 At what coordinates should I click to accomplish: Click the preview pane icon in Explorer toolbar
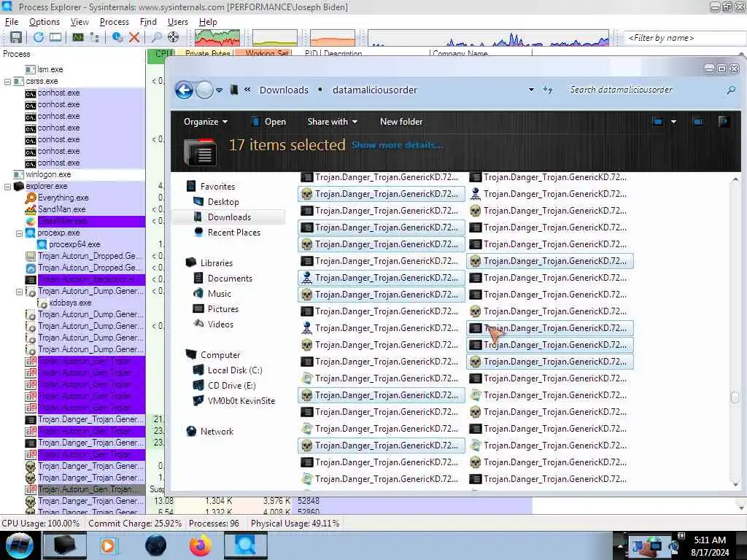point(698,122)
